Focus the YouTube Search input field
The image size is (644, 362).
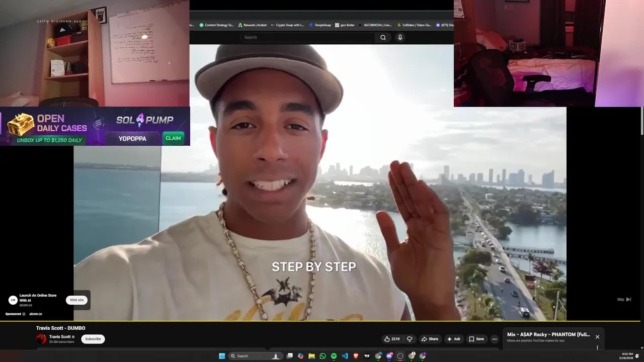point(308,37)
